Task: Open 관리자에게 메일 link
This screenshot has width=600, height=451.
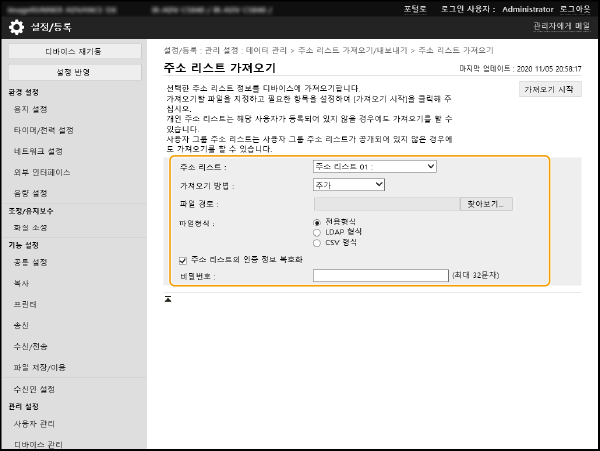Action: coord(560,26)
